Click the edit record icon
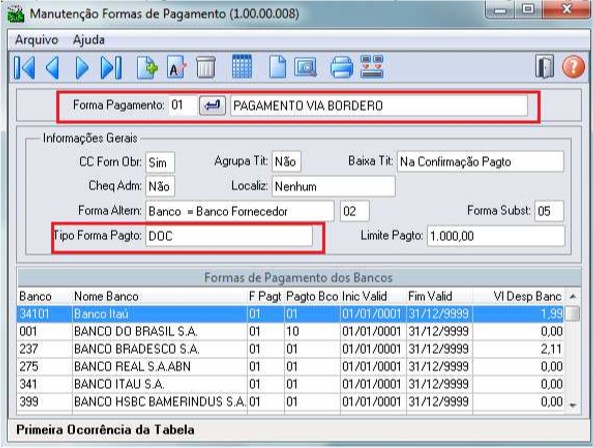 (177, 67)
